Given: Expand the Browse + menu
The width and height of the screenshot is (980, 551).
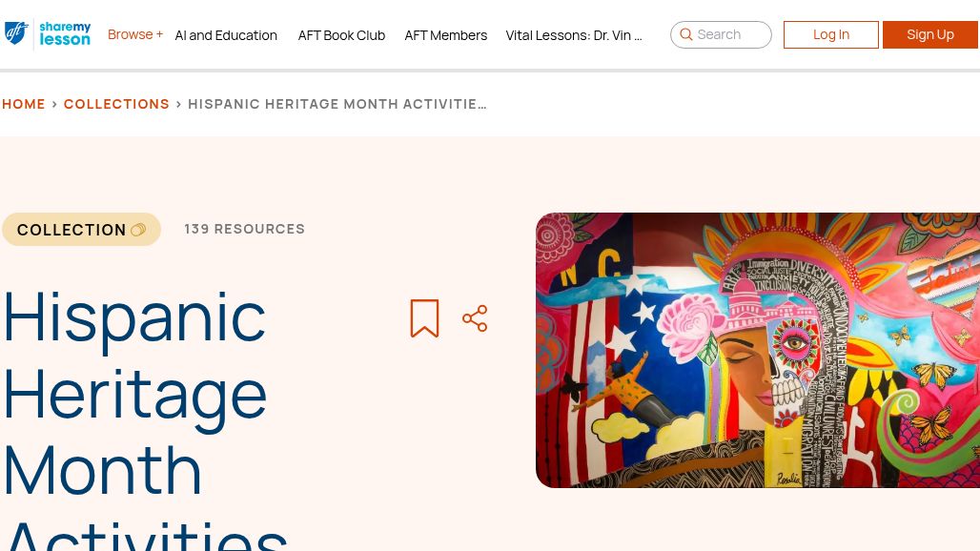Looking at the screenshot, I should 135,34.
